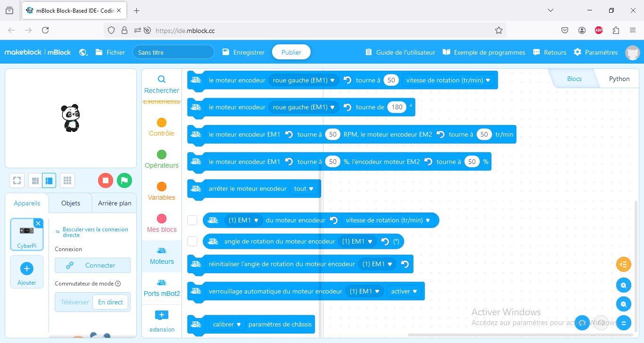Click the Publier button
This screenshot has width=644, height=343.
291,52
